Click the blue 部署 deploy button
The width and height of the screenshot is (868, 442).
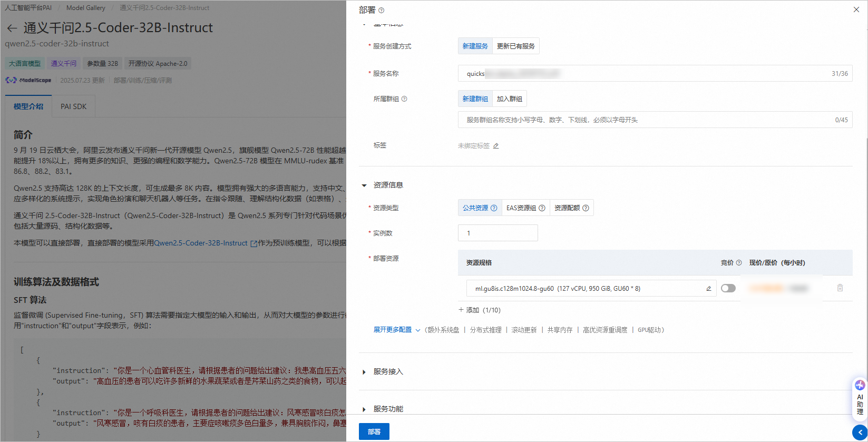(374, 431)
